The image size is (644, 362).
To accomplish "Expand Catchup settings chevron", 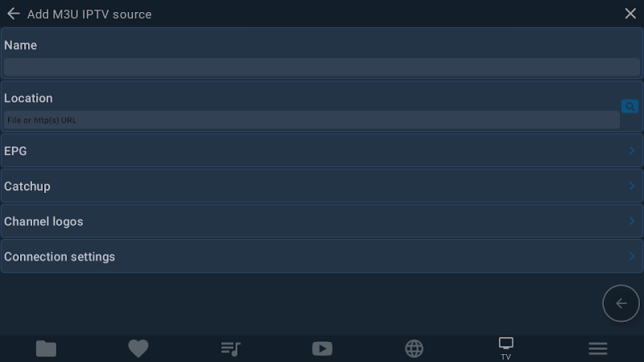I will pos(632,186).
